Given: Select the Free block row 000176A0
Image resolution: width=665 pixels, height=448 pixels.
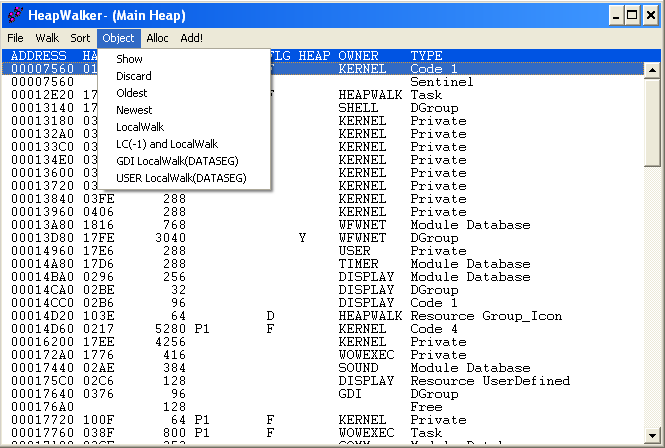Looking at the screenshot, I should [x=323, y=407].
